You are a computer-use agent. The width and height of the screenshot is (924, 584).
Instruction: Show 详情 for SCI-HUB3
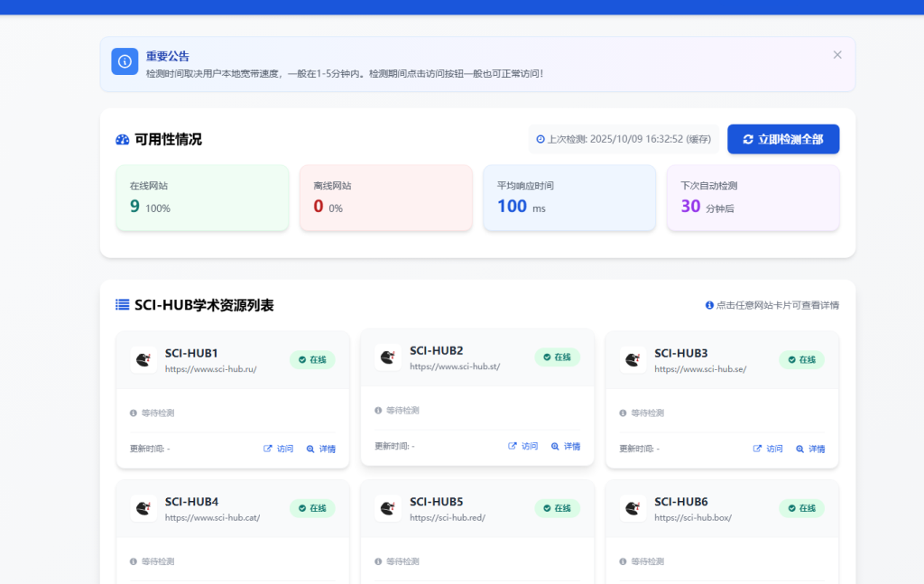point(810,449)
